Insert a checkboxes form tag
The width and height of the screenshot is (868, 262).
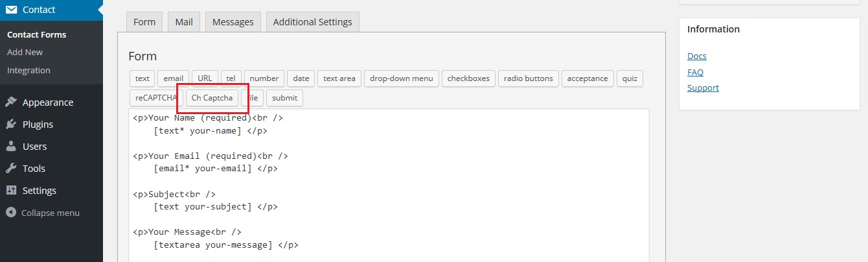(469, 78)
